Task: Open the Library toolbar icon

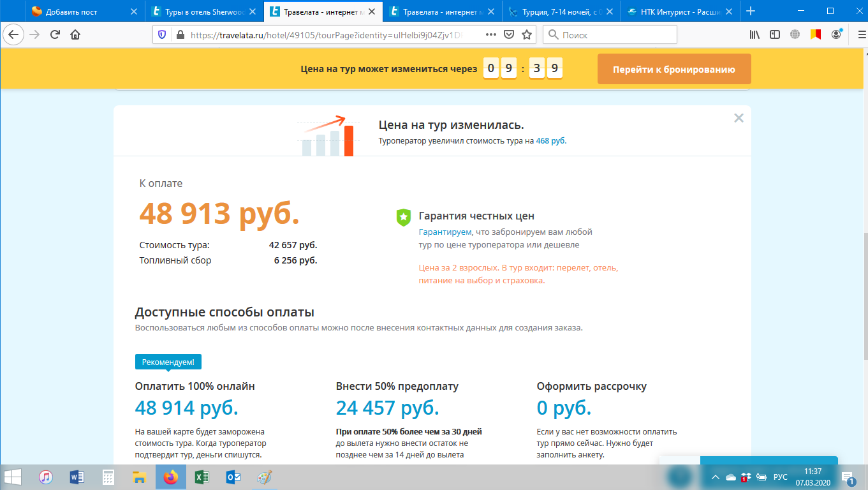Action: point(755,34)
